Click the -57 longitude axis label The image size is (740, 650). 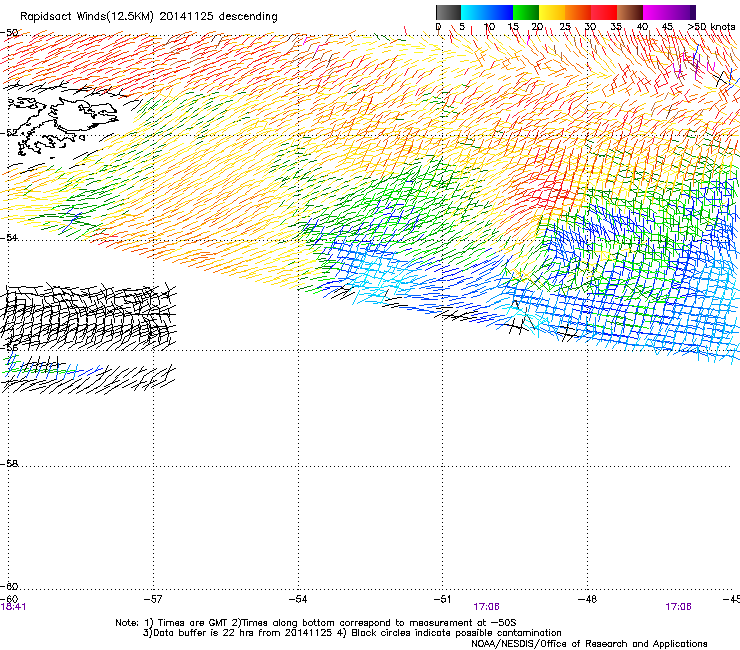coord(153,599)
